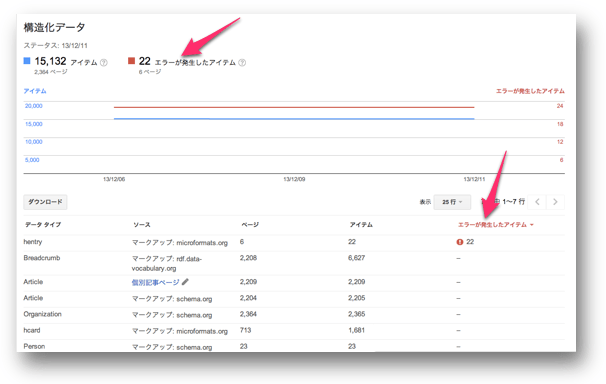This screenshot has width=606, height=384.
Task: Select the hentry data type row
Action: point(294,243)
